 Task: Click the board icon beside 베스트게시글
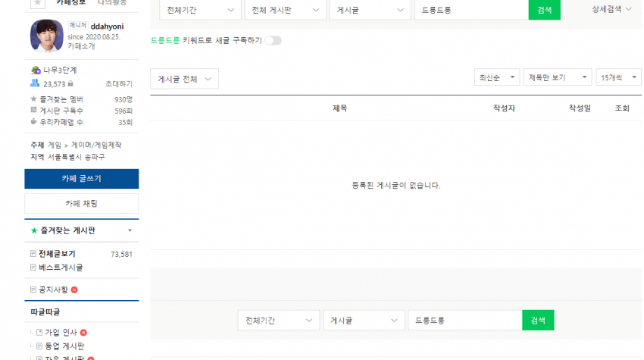tap(33, 268)
